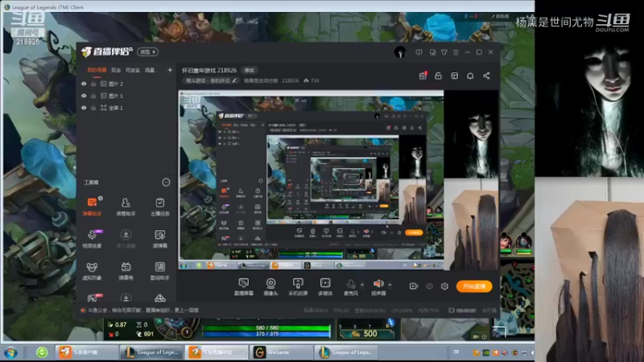Image resolution: width=644 pixels, height=362 pixels.
Task: Mute the 扬声器 speaker
Action: (378, 286)
